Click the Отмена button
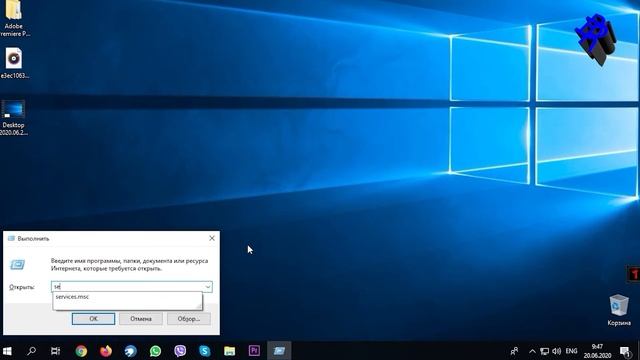This screenshot has height=360, width=640. tap(141, 319)
